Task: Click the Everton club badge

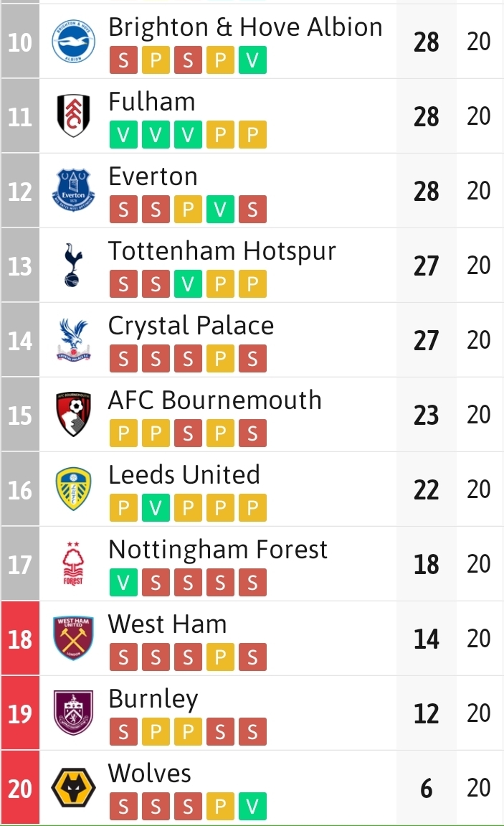Action: point(73,191)
